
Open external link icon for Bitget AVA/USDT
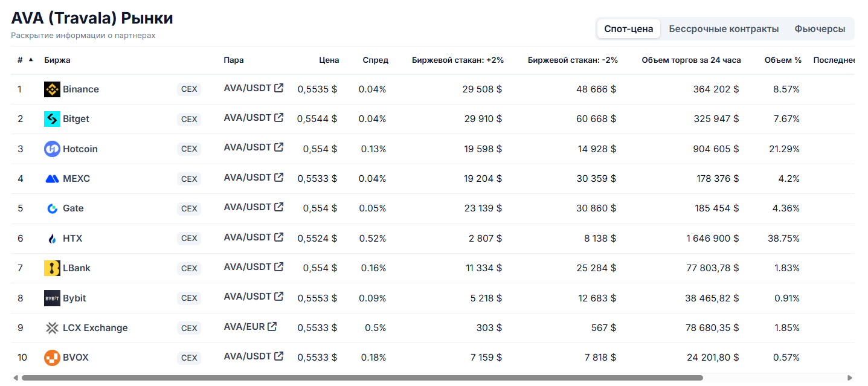(x=278, y=118)
